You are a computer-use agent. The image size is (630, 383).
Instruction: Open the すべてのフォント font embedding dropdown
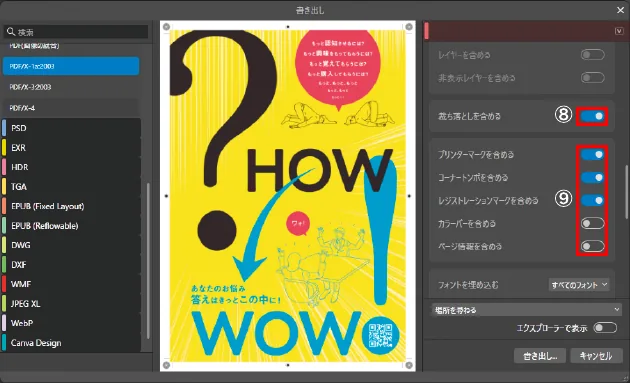point(579,285)
